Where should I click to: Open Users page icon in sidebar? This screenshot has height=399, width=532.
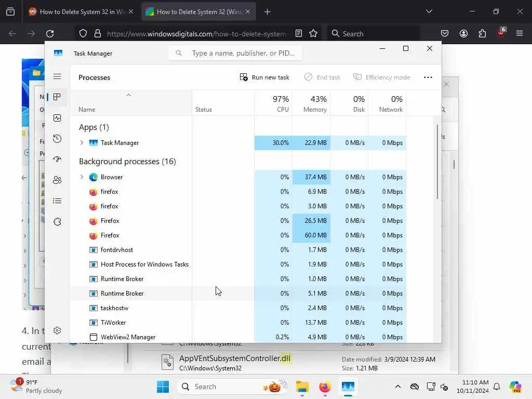tap(57, 180)
